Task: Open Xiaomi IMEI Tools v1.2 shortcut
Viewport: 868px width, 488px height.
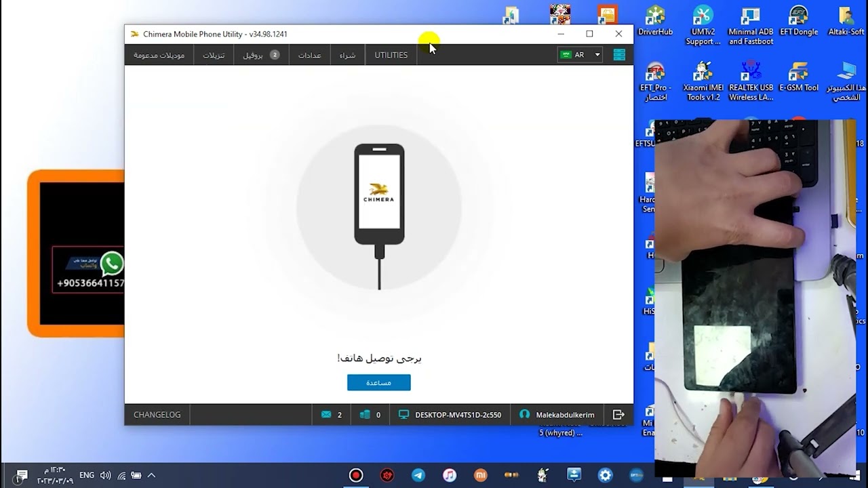Action: pyautogui.click(x=703, y=81)
